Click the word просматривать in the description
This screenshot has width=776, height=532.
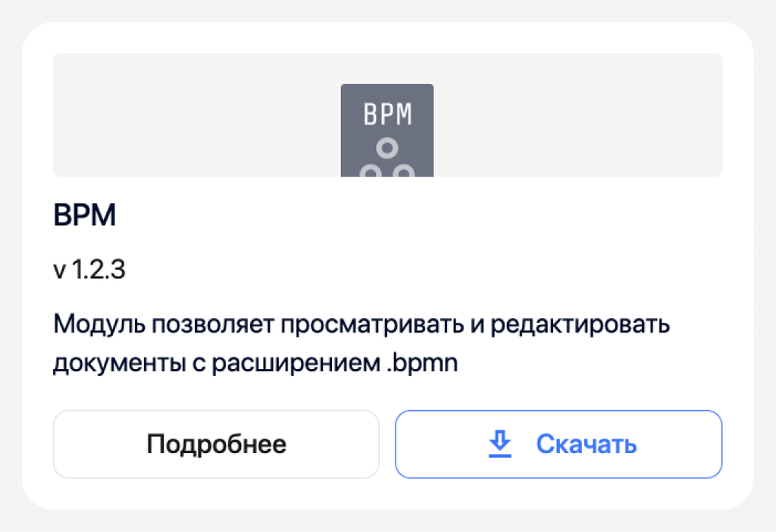tap(373, 325)
